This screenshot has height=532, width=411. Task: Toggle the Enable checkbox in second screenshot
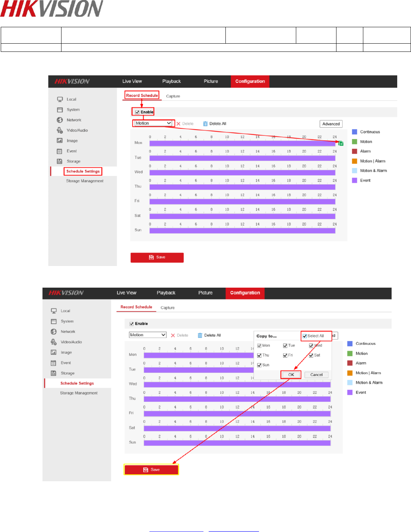tap(132, 324)
